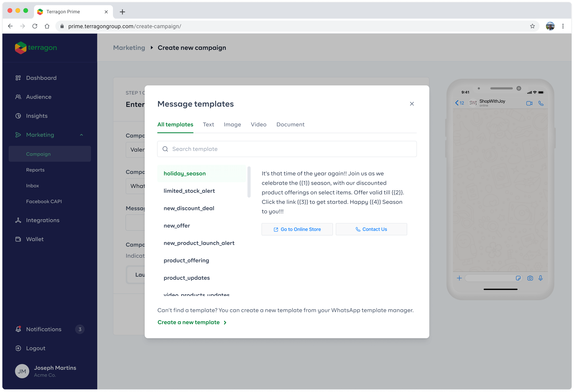Open the Notifications bell icon

[x=18, y=329]
